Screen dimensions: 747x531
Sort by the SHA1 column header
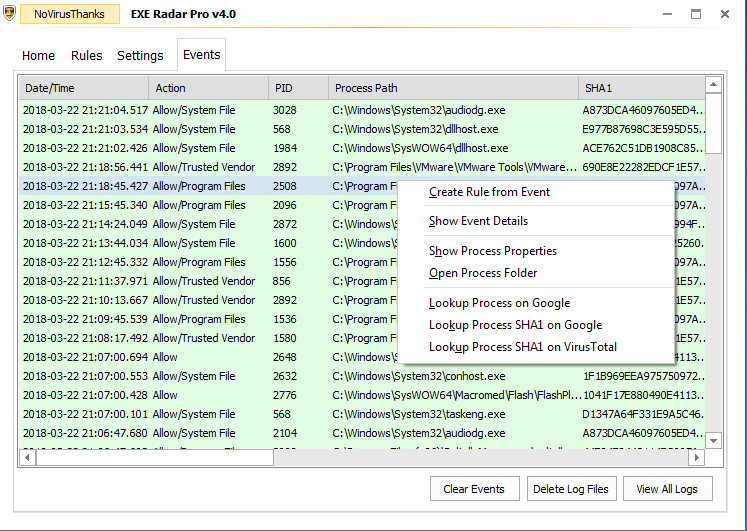(642, 88)
